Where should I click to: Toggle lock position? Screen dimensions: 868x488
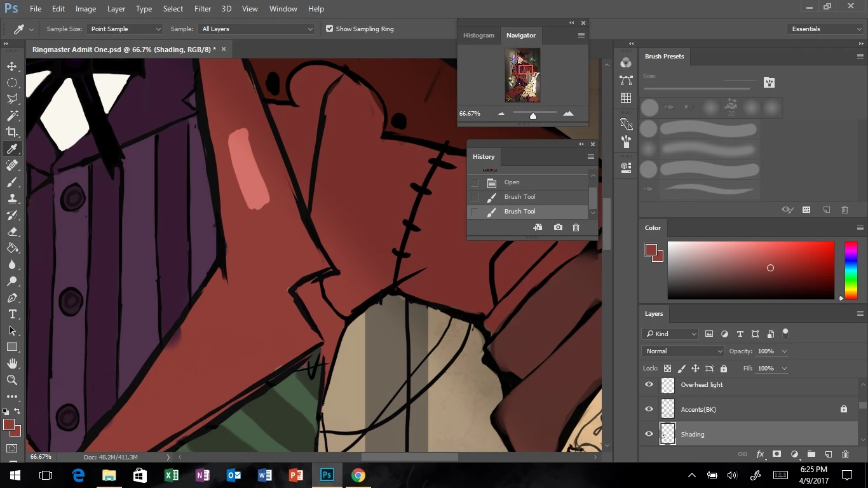tap(696, 369)
